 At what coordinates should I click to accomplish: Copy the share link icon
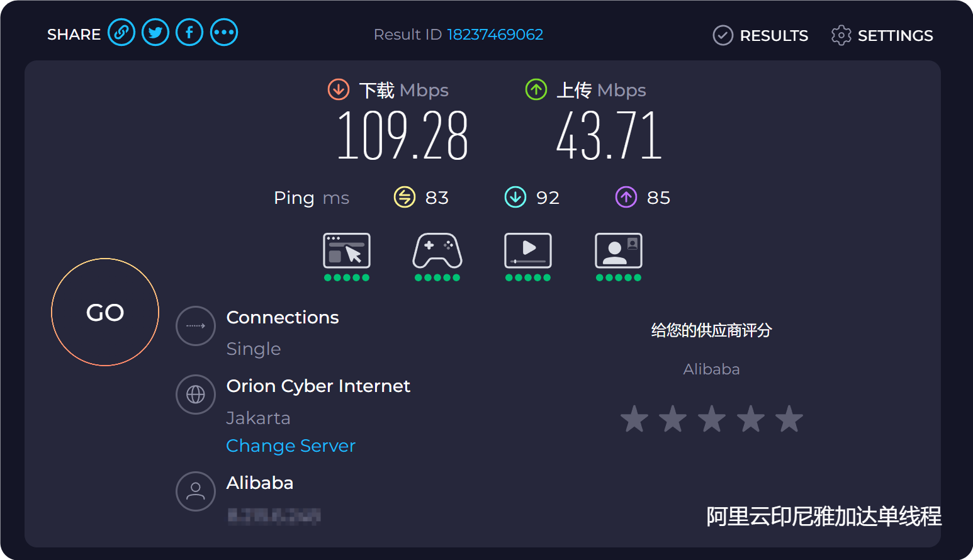[x=121, y=33]
